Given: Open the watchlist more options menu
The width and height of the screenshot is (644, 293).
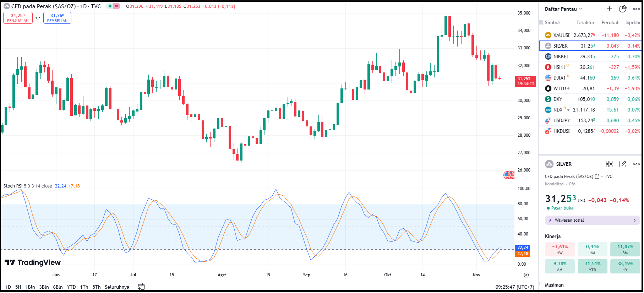Looking at the screenshot, I should [x=636, y=9].
